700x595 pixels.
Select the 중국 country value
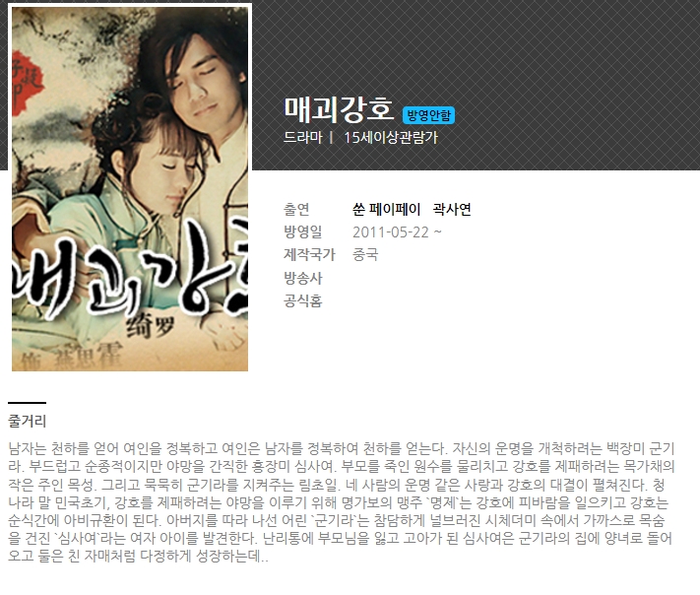pos(365,254)
